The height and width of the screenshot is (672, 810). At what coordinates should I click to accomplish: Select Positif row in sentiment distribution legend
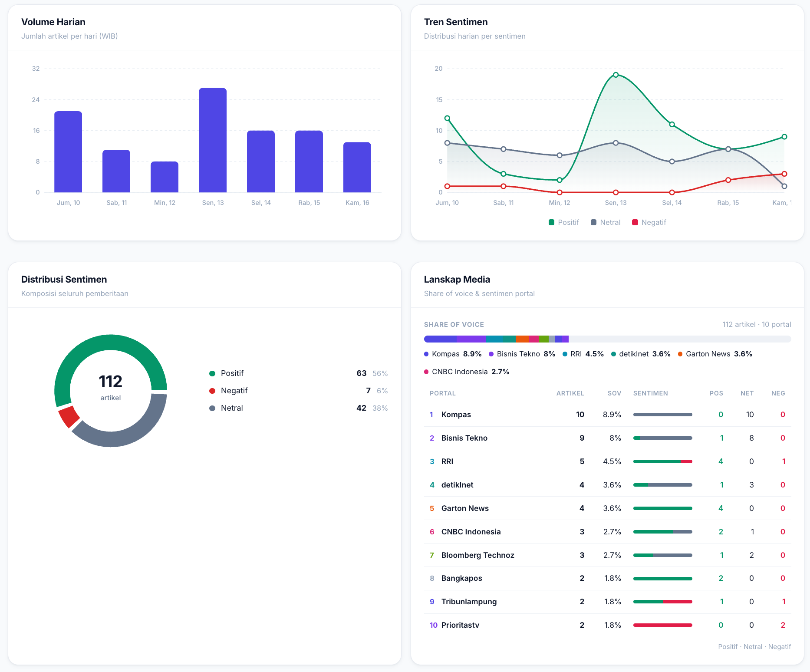pyautogui.click(x=298, y=373)
